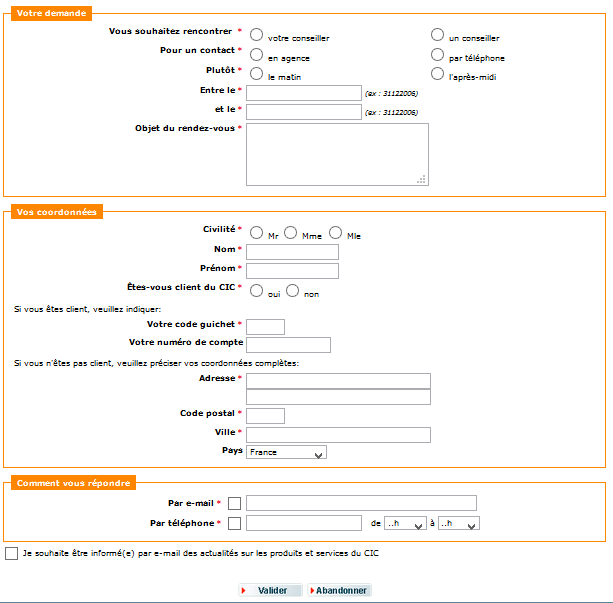The image size is (613, 603).
Task: Click the "Comment vous répondre" section heading
Action: (x=73, y=483)
